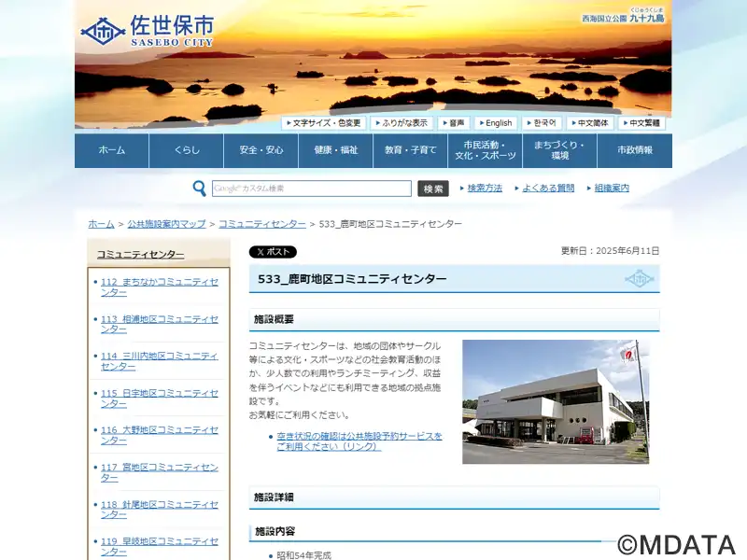The image size is (747, 560).
Task: Click the コミュニティセンター breadcrumb link
Action: (x=262, y=224)
